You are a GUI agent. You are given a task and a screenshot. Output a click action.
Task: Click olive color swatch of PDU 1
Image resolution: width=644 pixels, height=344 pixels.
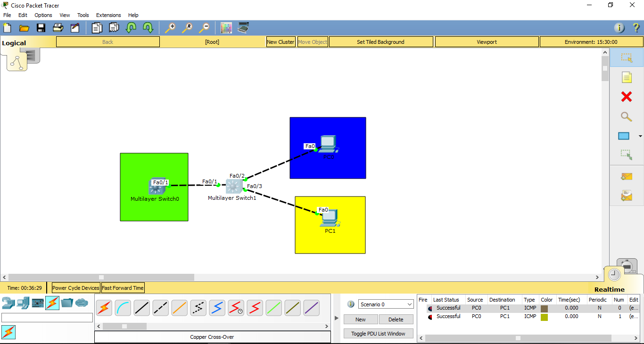(x=545, y=317)
